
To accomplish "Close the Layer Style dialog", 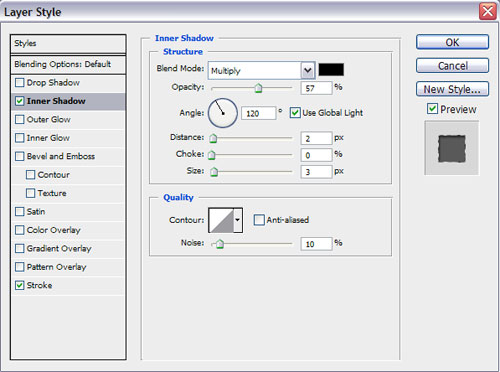I will coord(488,12).
